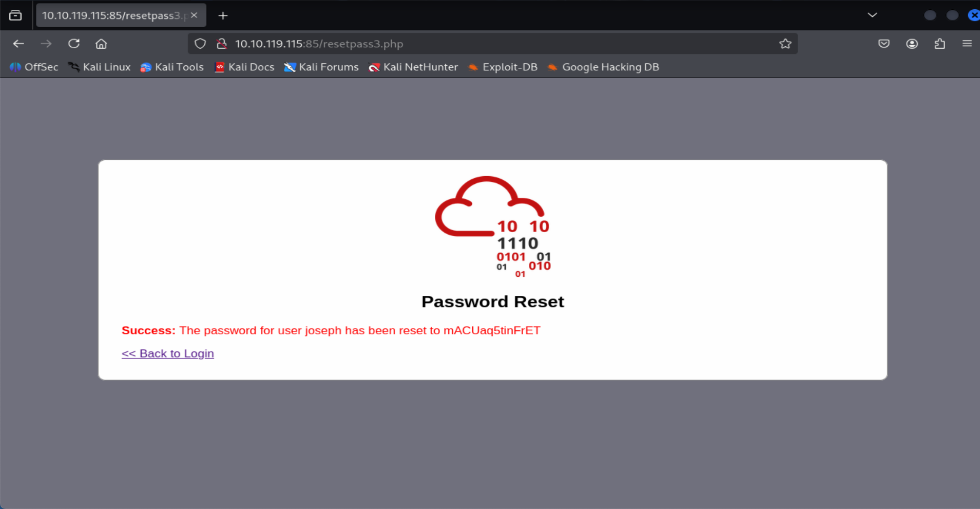This screenshot has height=509, width=980.
Task: Open a new tab with plus button
Action: click(x=223, y=15)
